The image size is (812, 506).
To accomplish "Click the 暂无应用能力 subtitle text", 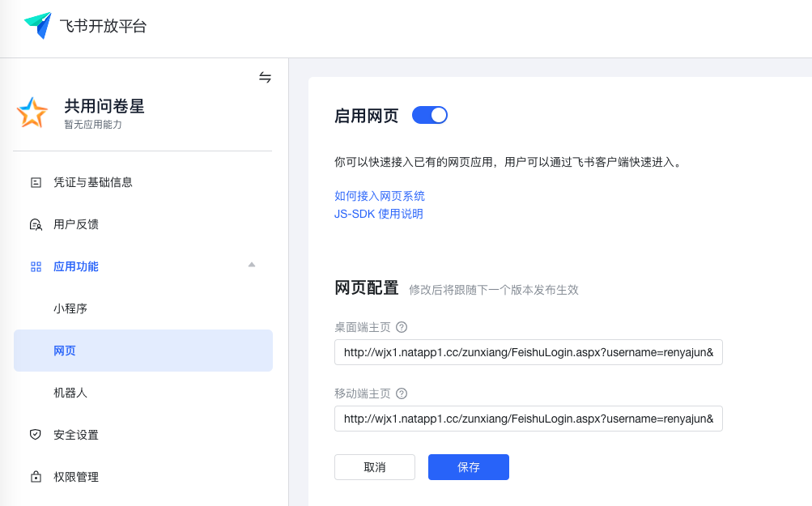I will [93, 125].
